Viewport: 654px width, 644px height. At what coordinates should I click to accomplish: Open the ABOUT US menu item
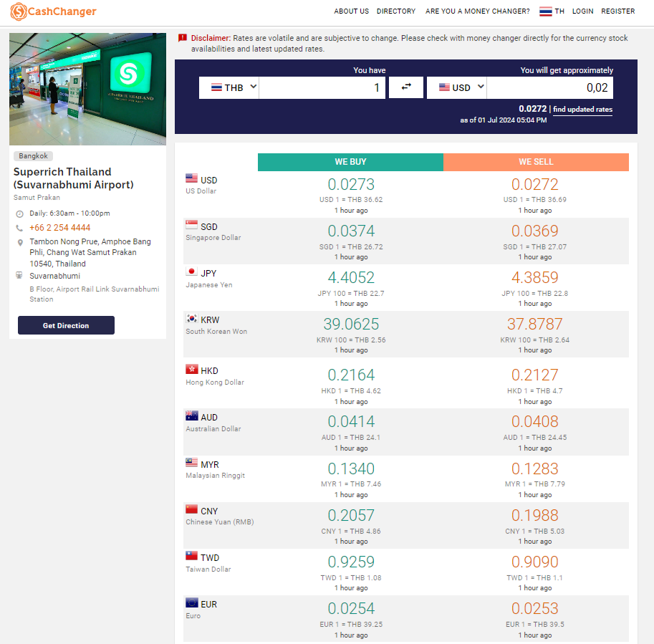tap(351, 11)
